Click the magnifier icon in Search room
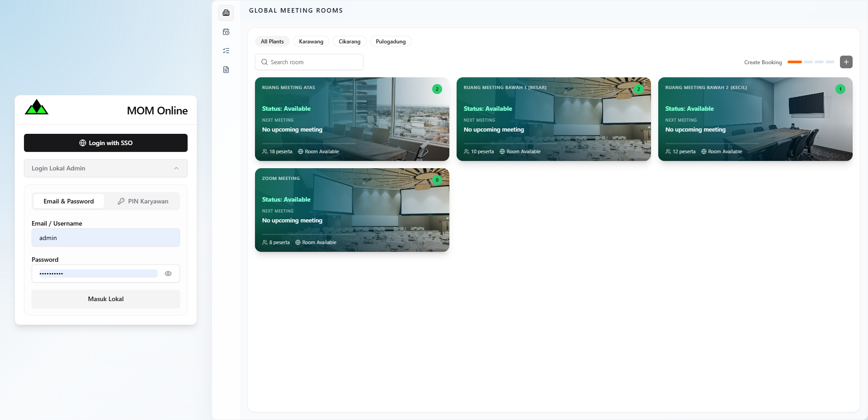Image resolution: width=868 pixels, height=420 pixels. click(x=264, y=62)
